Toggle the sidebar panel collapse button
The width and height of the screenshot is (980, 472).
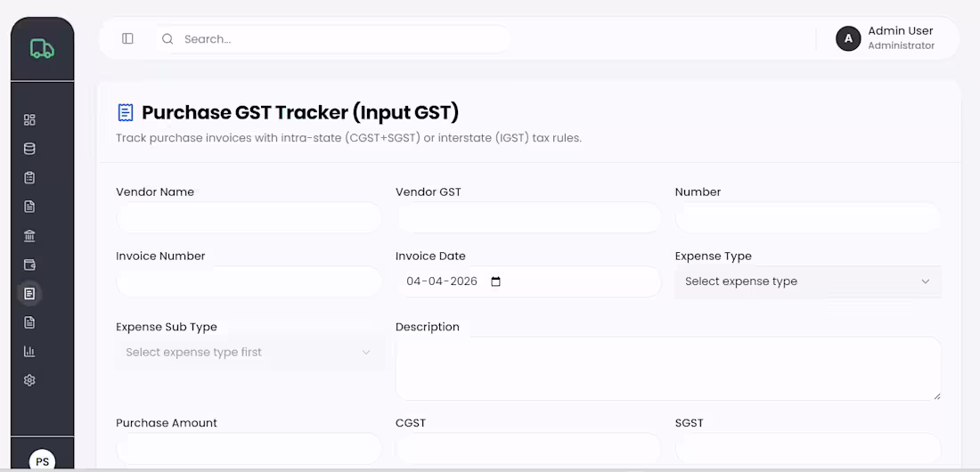127,39
